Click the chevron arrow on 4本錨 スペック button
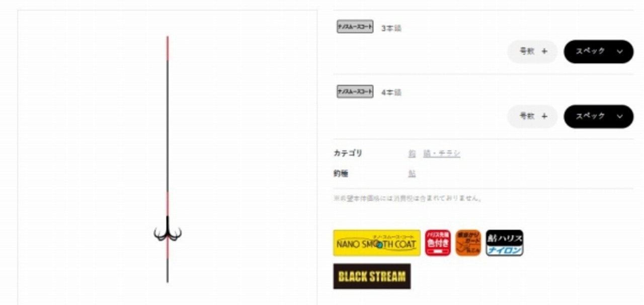Image resolution: width=644 pixels, height=305 pixels. (619, 116)
